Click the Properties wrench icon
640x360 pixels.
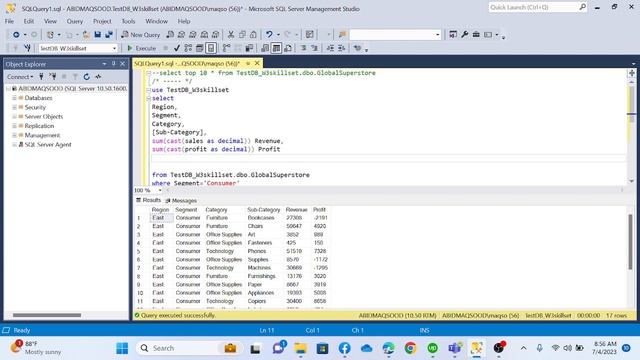point(465,35)
